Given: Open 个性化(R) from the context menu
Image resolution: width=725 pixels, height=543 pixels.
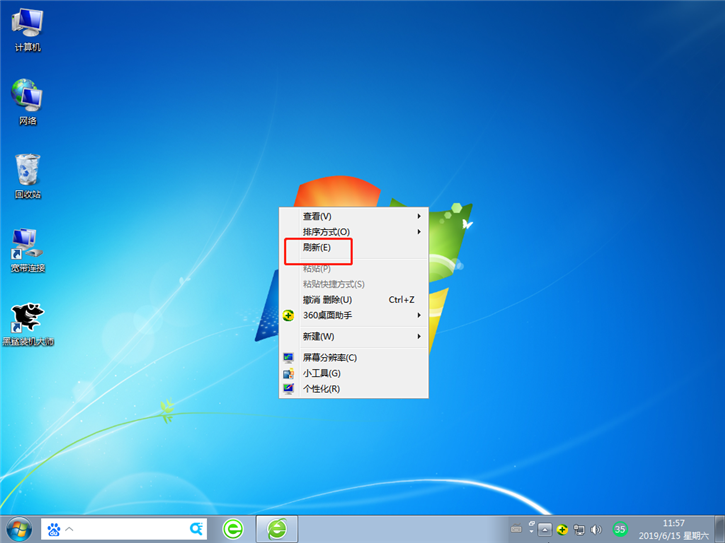Looking at the screenshot, I should 322,389.
